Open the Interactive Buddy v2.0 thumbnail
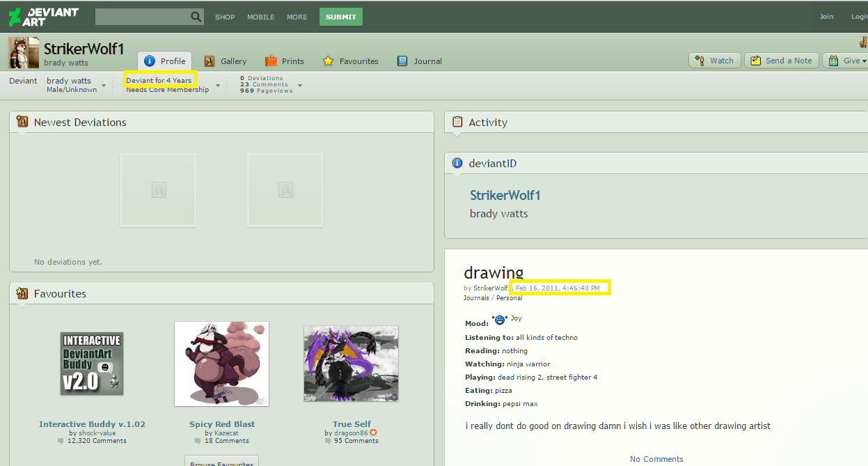868x466 pixels. click(x=92, y=364)
